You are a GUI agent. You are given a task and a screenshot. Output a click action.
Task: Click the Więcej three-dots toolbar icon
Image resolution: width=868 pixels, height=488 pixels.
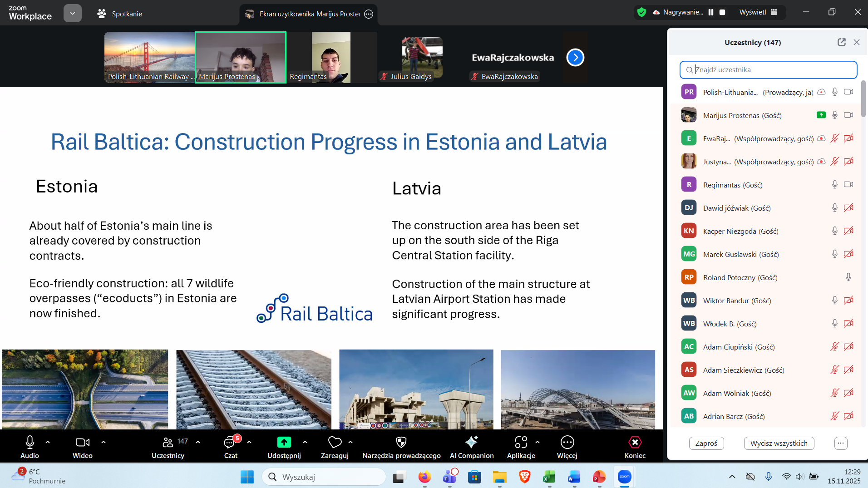pyautogui.click(x=567, y=442)
